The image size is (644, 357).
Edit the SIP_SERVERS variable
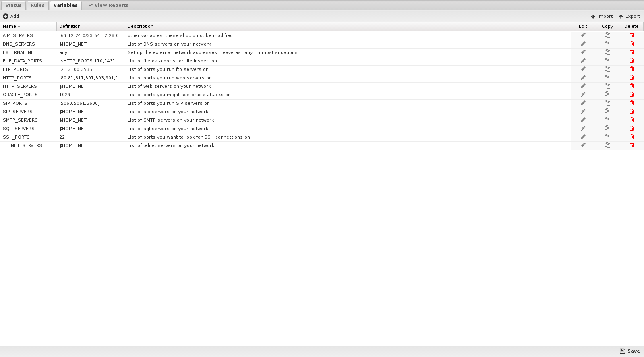[x=583, y=112]
